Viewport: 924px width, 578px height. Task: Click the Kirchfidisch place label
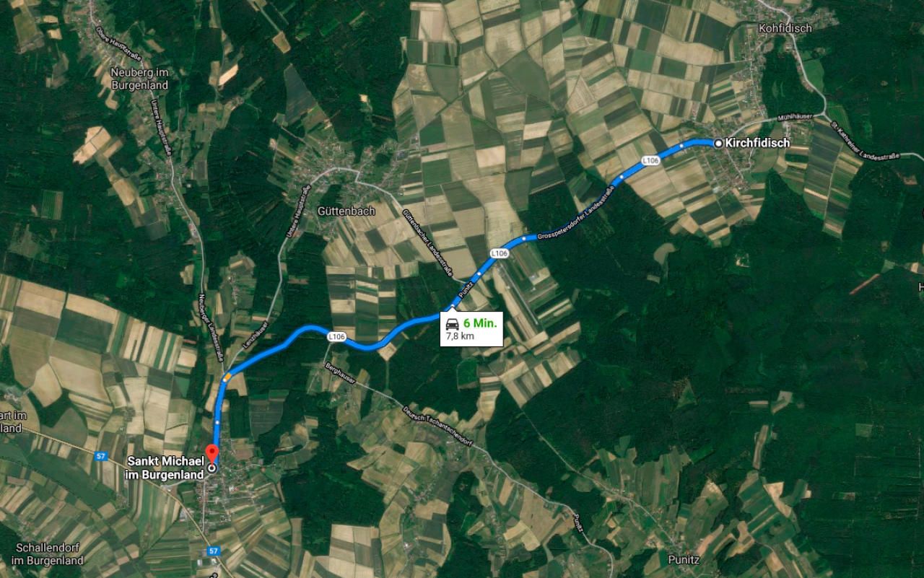(757, 143)
